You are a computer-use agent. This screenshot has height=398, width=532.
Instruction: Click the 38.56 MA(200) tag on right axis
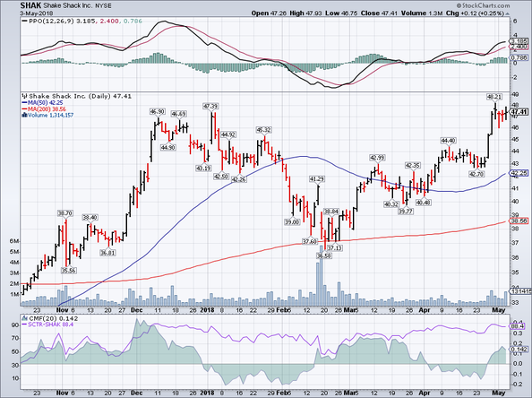click(519, 221)
